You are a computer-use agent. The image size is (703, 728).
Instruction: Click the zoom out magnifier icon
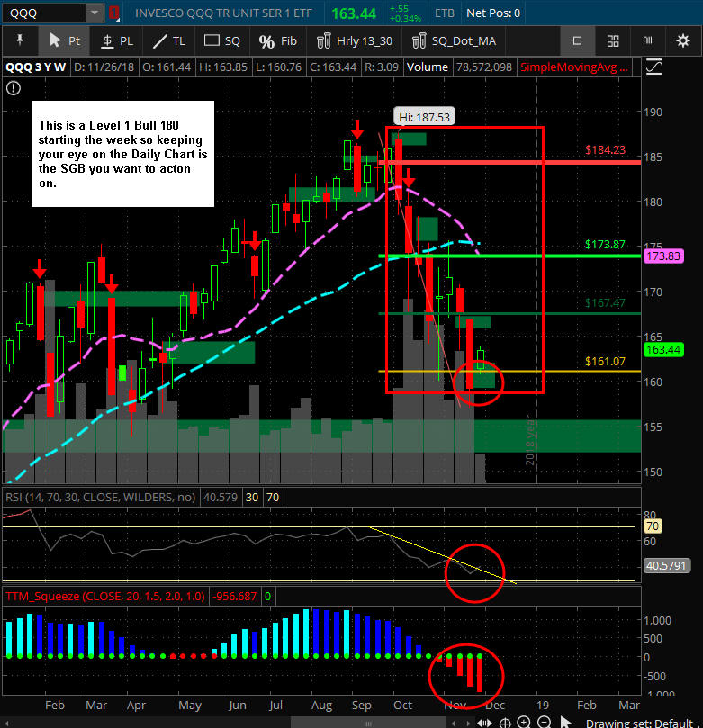545,723
